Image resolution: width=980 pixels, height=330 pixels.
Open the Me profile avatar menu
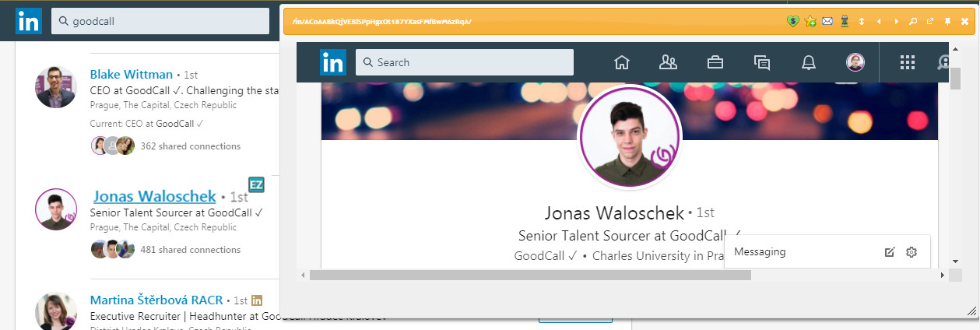coord(855,62)
